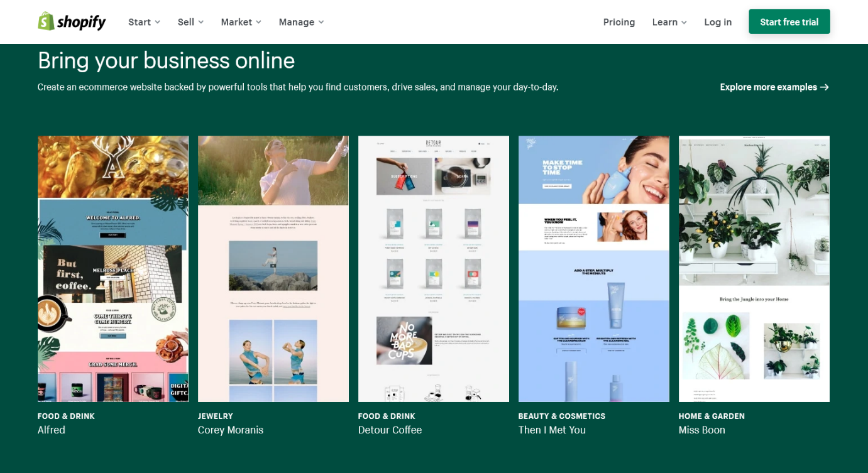
Task: Open the Manage dropdown menu
Action: coord(301,22)
